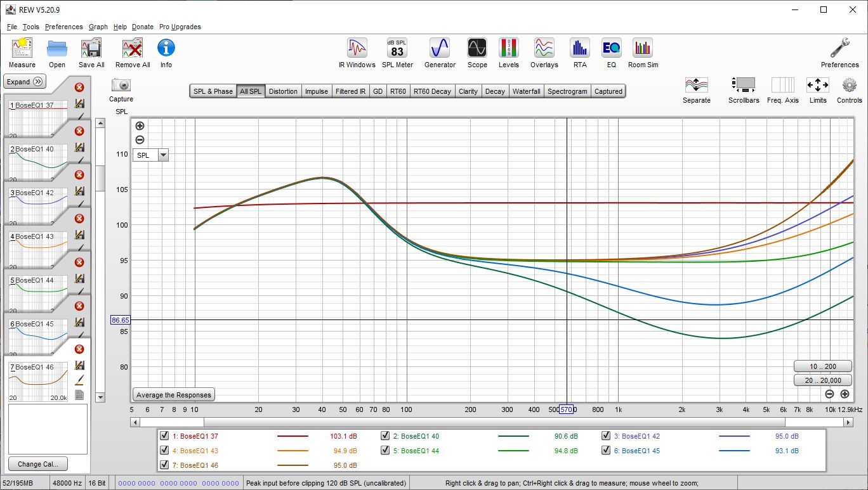
Task: Click the measurement notes text box
Action: coord(48,429)
